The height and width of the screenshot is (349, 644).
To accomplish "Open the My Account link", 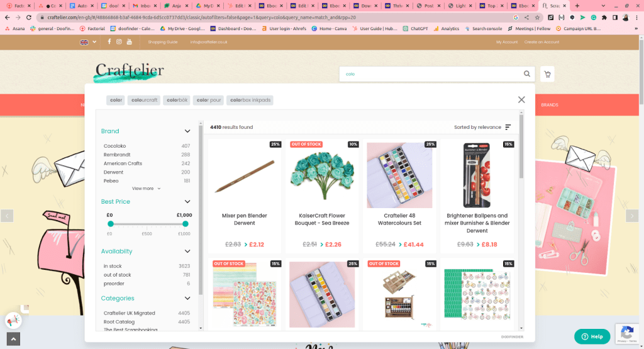I will coord(506,42).
